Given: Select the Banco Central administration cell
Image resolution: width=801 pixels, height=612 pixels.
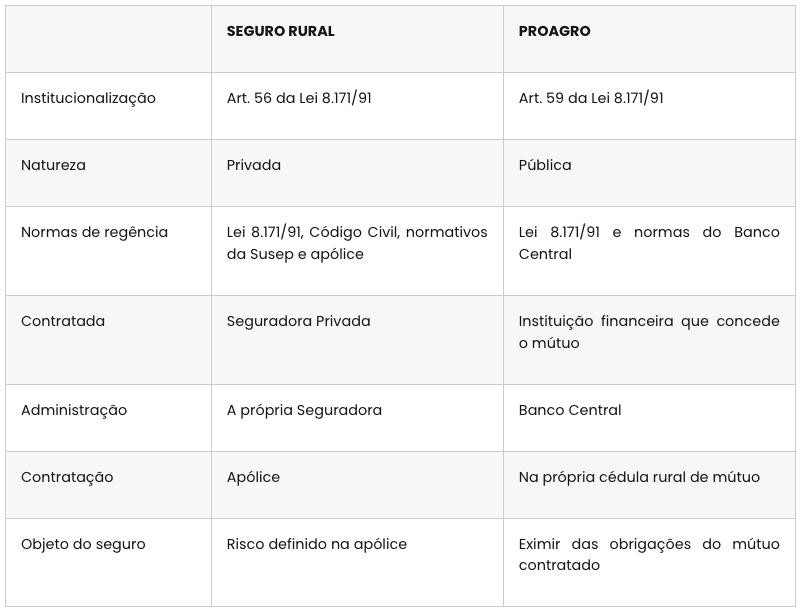Looking at the screenshot, I should point(570,410).
